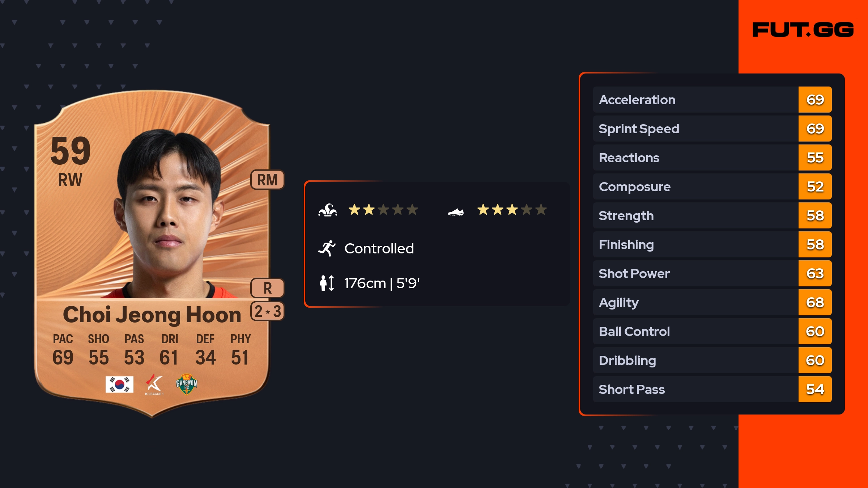The image size is (868, 488).
Task: Click the Controlled running figure icon
Action: tap(327, 248)
